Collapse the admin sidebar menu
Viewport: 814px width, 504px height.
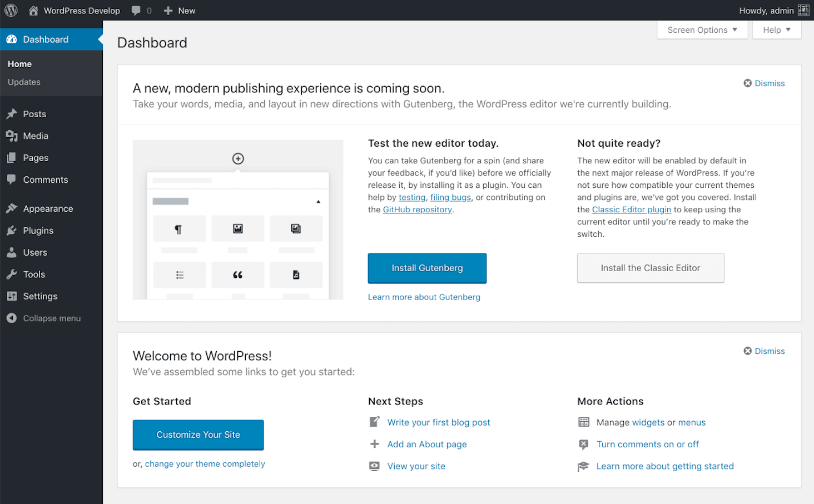click(x=43, y=318)
